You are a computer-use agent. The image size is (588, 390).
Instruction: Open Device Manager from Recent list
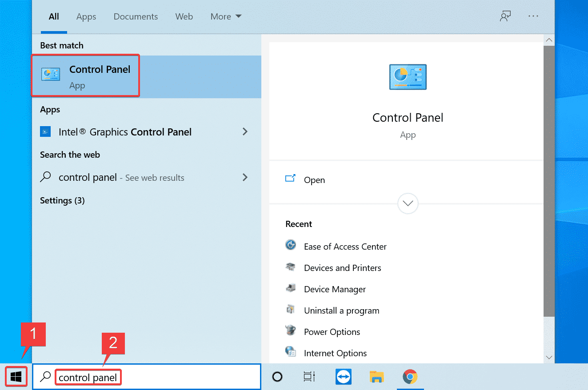tap(335, 289)
